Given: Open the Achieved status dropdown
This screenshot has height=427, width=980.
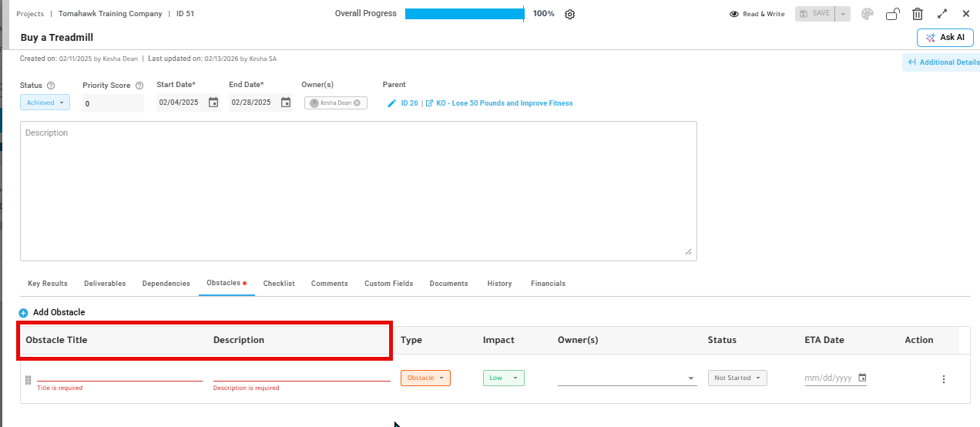Looking at the screenshot, I should pyautogui.click(x=45, y=103).
